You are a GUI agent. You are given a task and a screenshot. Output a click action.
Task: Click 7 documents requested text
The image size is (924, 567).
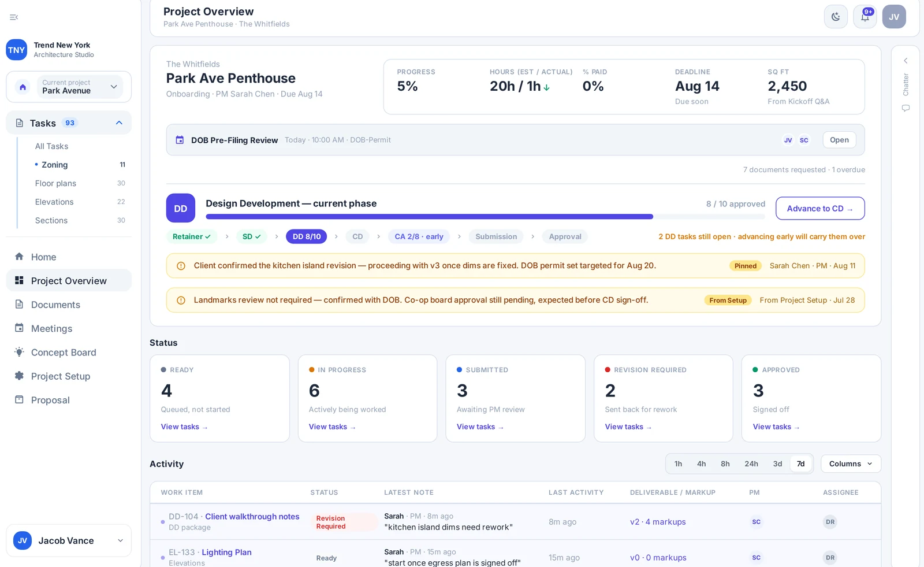[784, 170]
